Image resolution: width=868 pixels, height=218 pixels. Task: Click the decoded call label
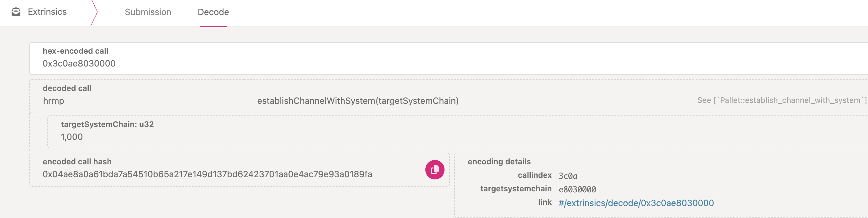tap(67, 88)
